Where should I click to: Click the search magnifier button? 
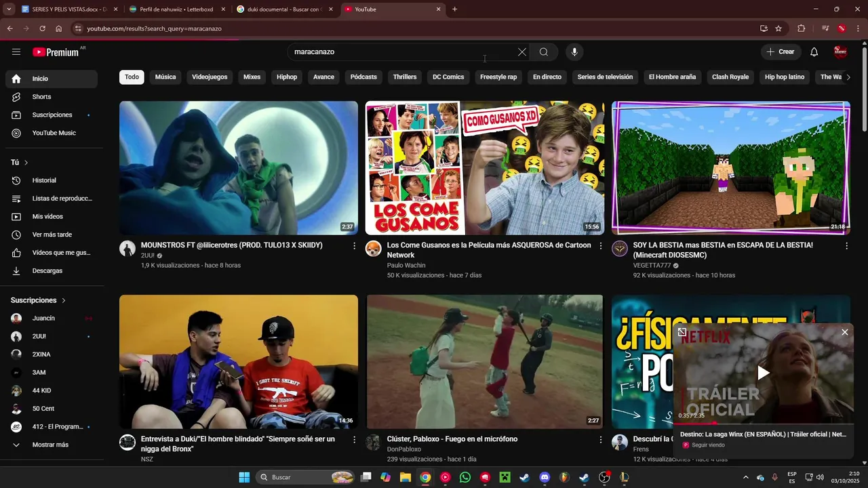[x=544, y=52]
